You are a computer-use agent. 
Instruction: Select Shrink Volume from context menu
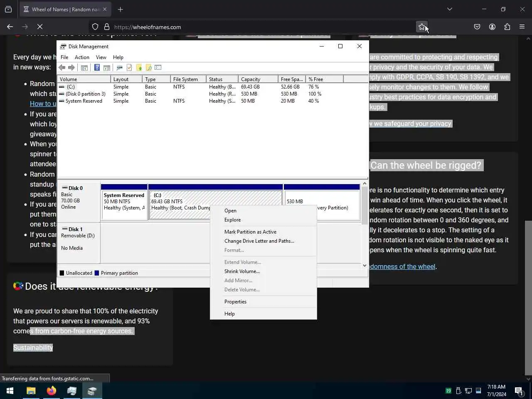(264, 271)
